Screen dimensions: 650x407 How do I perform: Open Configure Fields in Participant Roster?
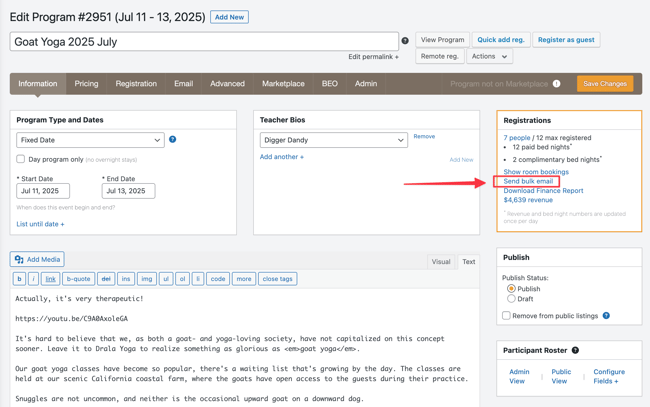[609, 376]
